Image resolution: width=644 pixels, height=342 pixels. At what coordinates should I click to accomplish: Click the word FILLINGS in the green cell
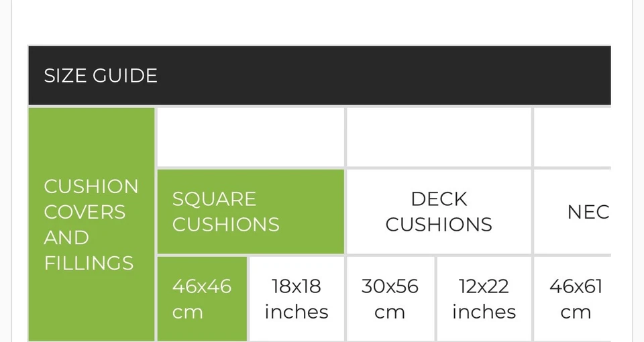tap(89, 263)
